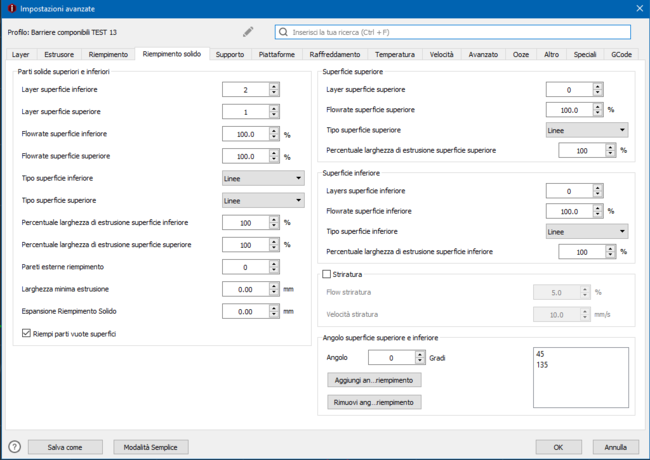Click the Salva come button
650x460 pixels.
point(66,447)
